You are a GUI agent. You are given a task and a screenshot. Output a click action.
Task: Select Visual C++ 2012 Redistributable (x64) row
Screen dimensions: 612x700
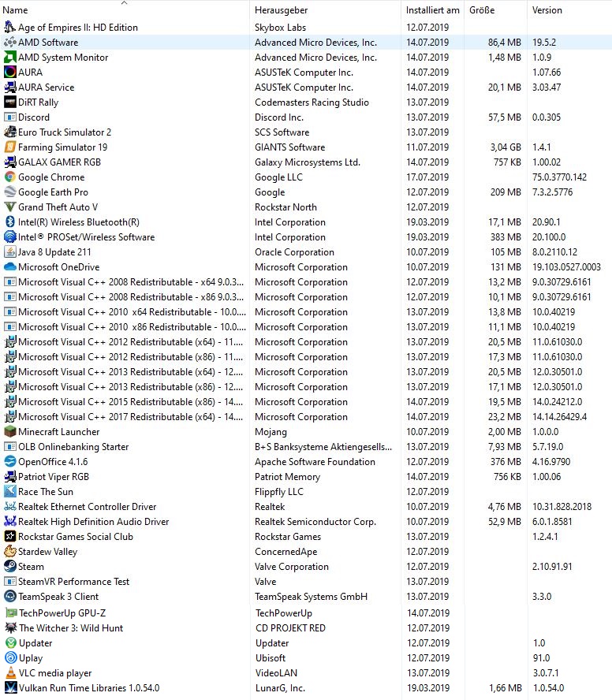pos(306,342)
